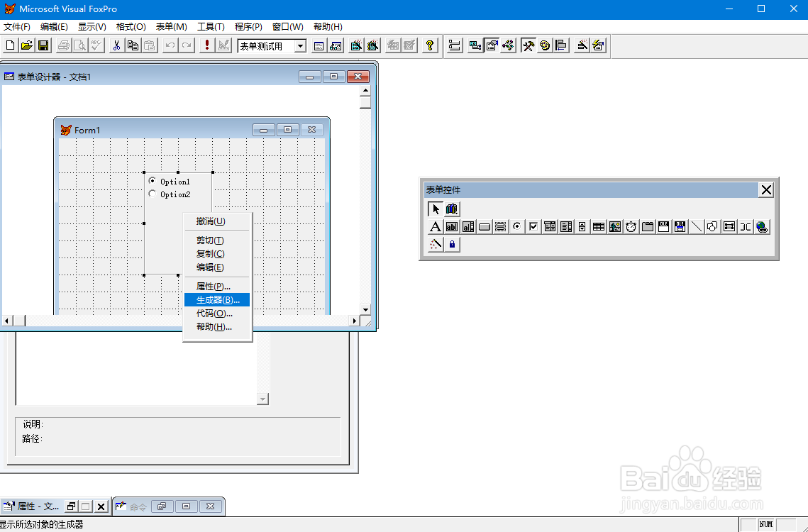Choose 复制(C) in the context menu
This screenshot has height=532, width=808.
(x=217, y=254)
